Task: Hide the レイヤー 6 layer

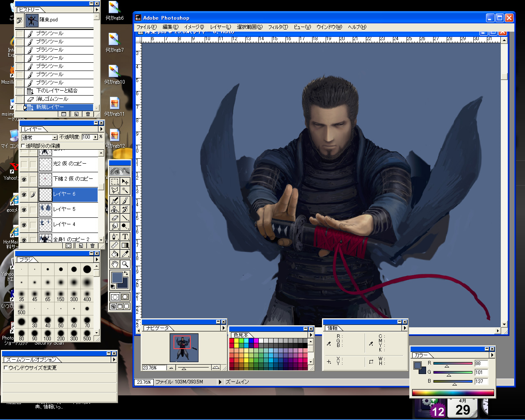Action: click(x=24, y=194)
